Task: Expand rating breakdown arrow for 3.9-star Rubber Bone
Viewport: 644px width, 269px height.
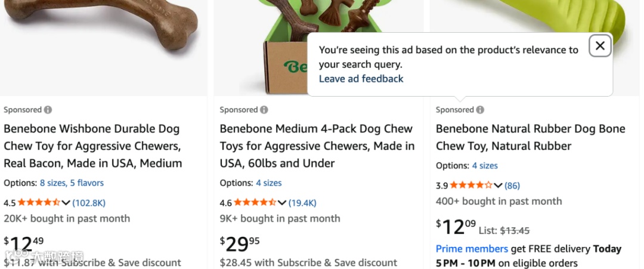Action: tap(499, 185)
